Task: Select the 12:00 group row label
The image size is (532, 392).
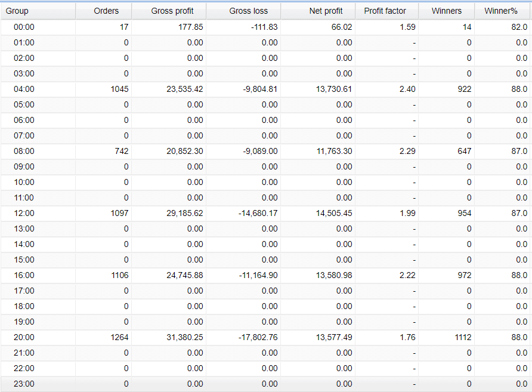Action: click(x=20, y=213)
